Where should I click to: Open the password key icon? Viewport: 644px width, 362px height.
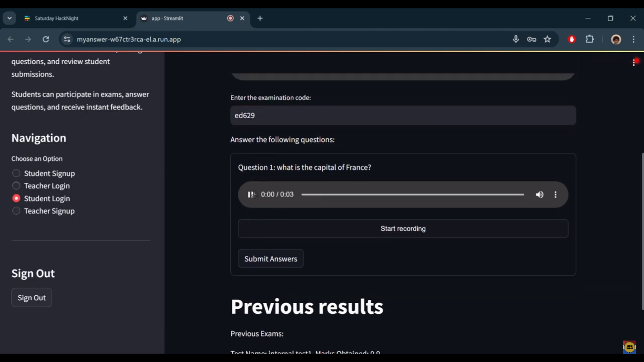(x=531, y=39)
